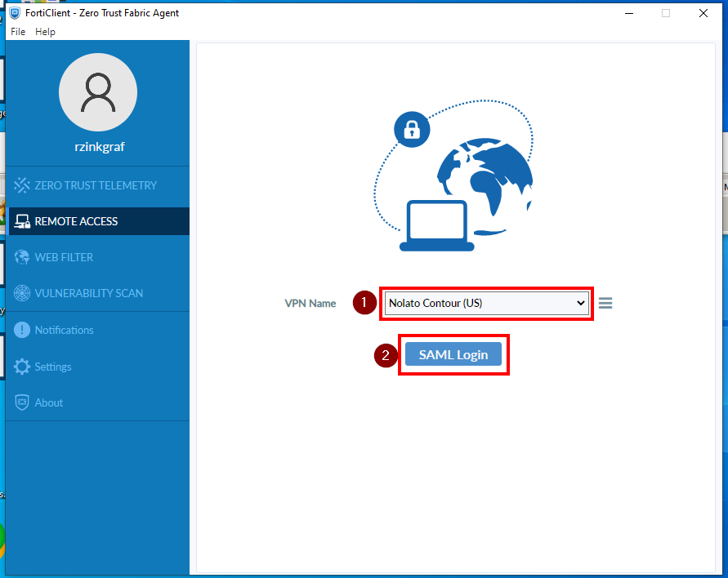Viewport: 728px width, 578px height.
Task: Click the Settings gear icon
Action: click(x=22, y=367)
